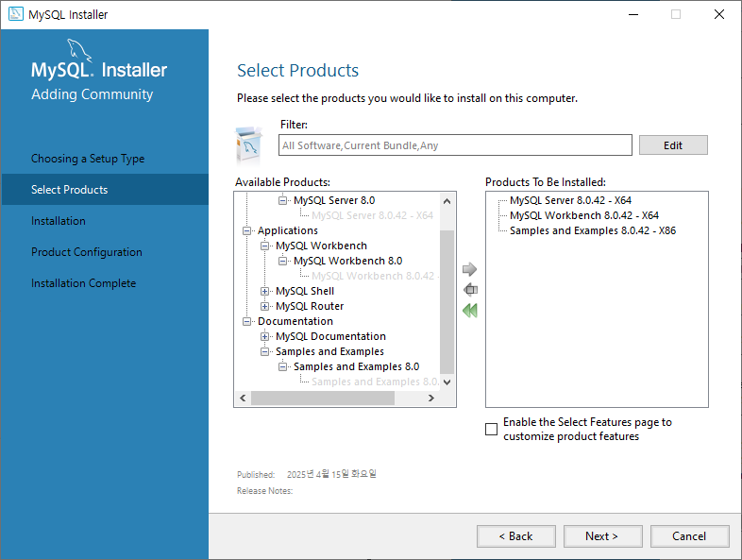Viewport: 742px width, 560px height.
Task: Enable the Select Features page checkbox
Action: 492,429
